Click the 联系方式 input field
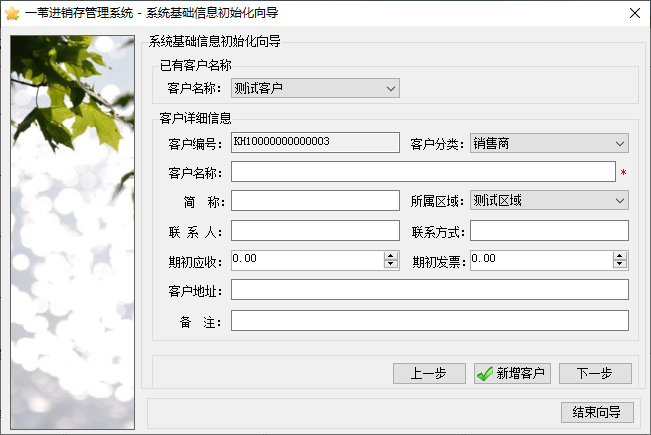This screenshot has width=651, height=435. 549,230
